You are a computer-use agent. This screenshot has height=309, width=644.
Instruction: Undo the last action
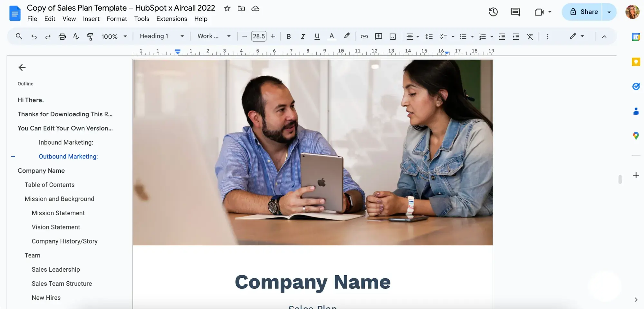34,36
